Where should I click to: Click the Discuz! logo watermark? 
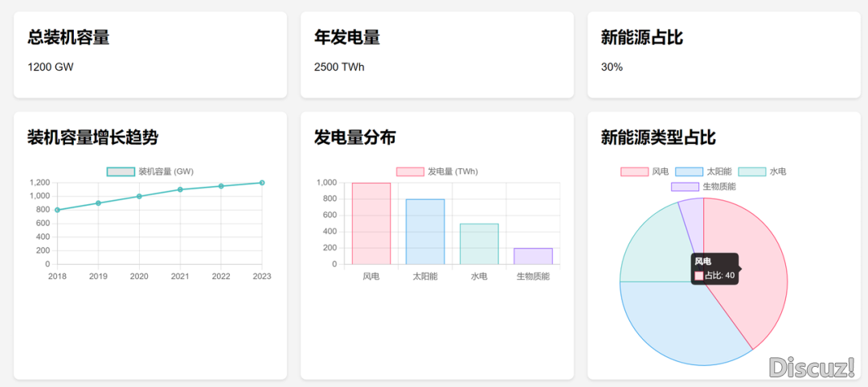pyautogui.click(x=812, y=368)
